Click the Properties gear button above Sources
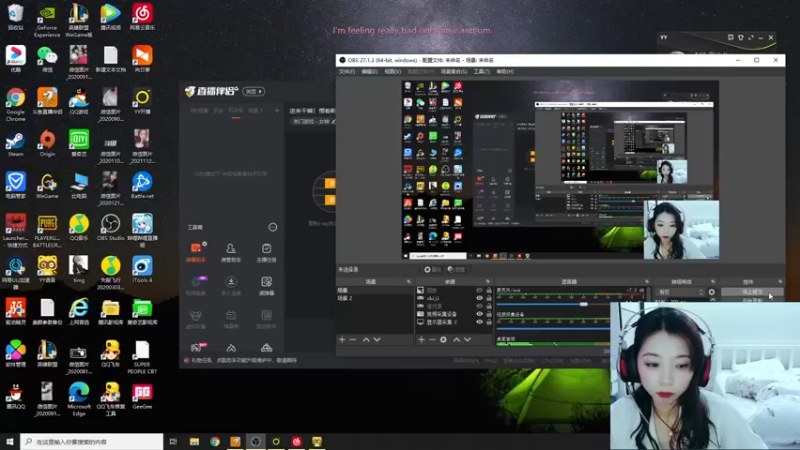The image size is (800, 450). pos(432,269)
